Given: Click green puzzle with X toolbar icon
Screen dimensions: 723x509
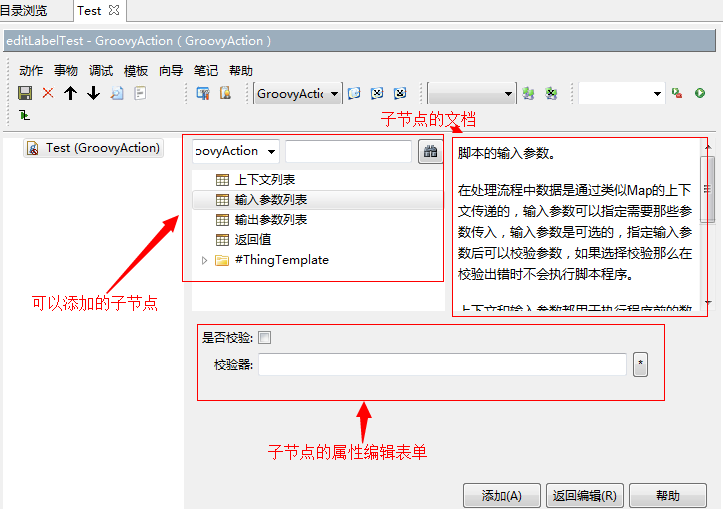Looking at the screenshot, I should pos(551,94).
